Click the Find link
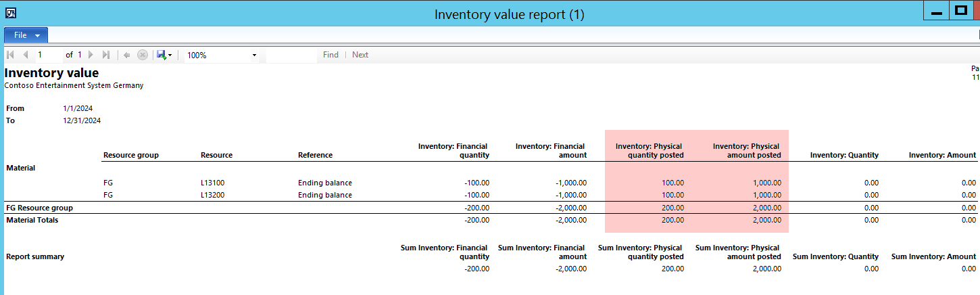Screen dimensions: 980x295 [x=330, y=55]
